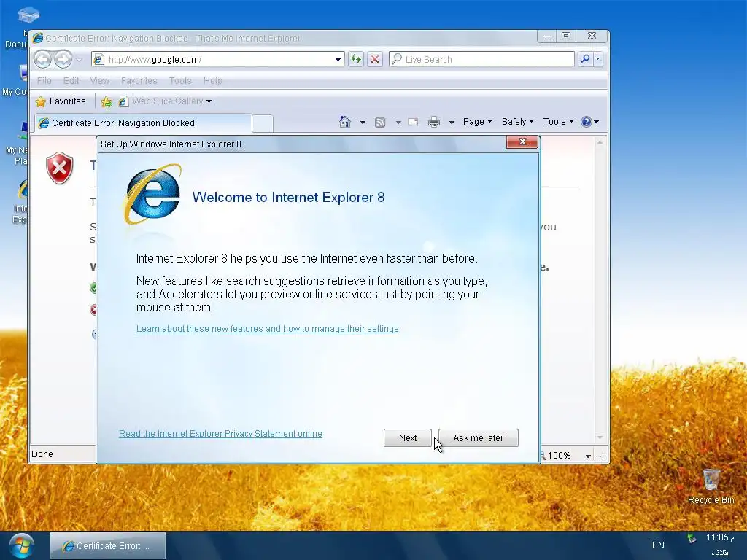Screen dimensions: 747x560
Task: Open the recent pages dropdown beside Forward
Action: coord(79,60)
